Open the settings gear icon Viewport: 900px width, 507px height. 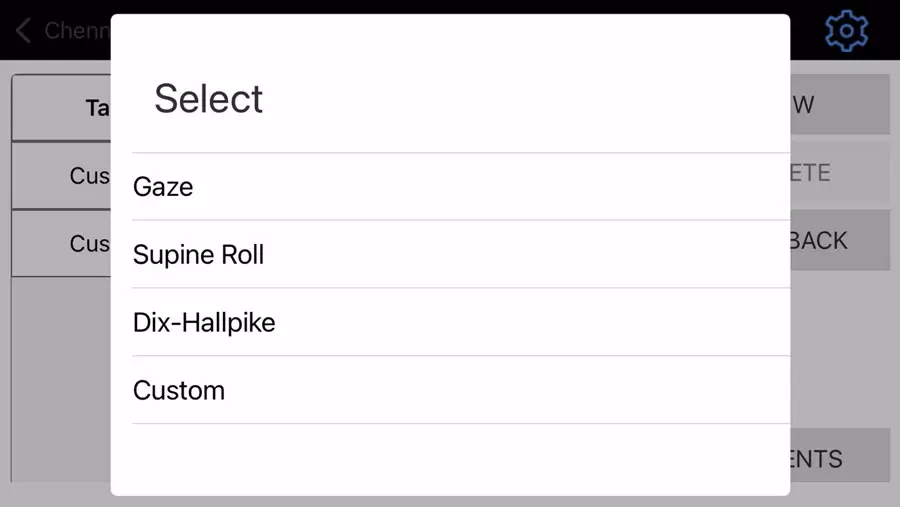846,31
